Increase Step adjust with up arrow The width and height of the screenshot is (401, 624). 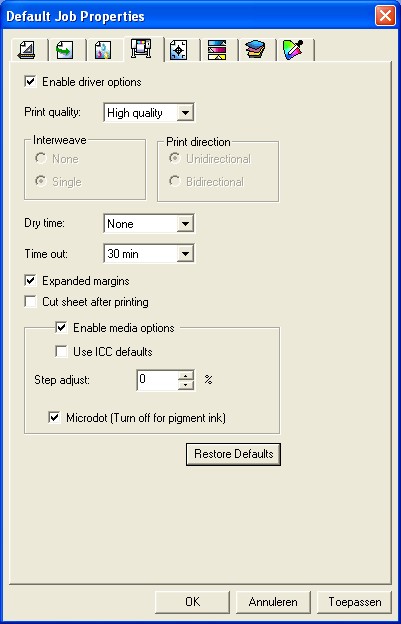(185, 376)
